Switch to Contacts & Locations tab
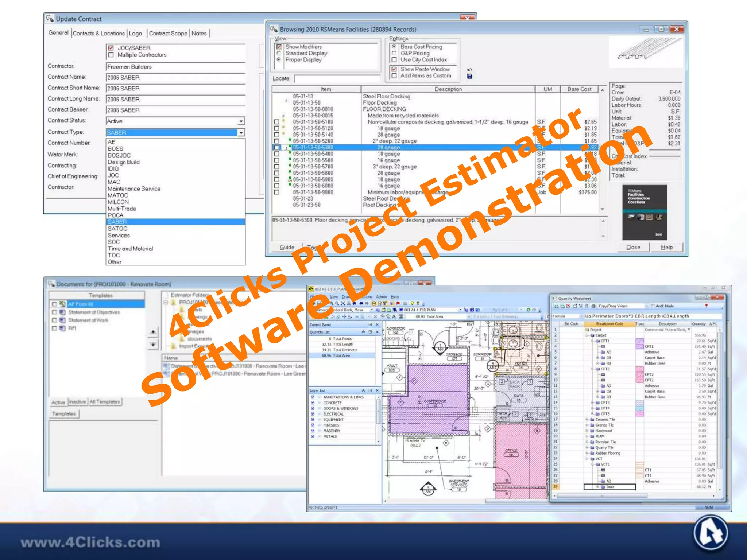747x560 pixels. [99, 33]
